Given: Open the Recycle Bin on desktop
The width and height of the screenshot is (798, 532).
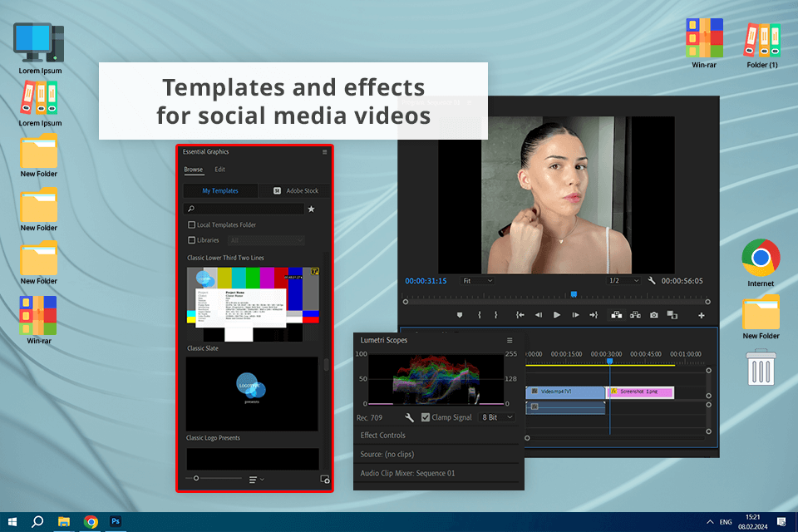Looking at the screenshot, I should (761, 367).
